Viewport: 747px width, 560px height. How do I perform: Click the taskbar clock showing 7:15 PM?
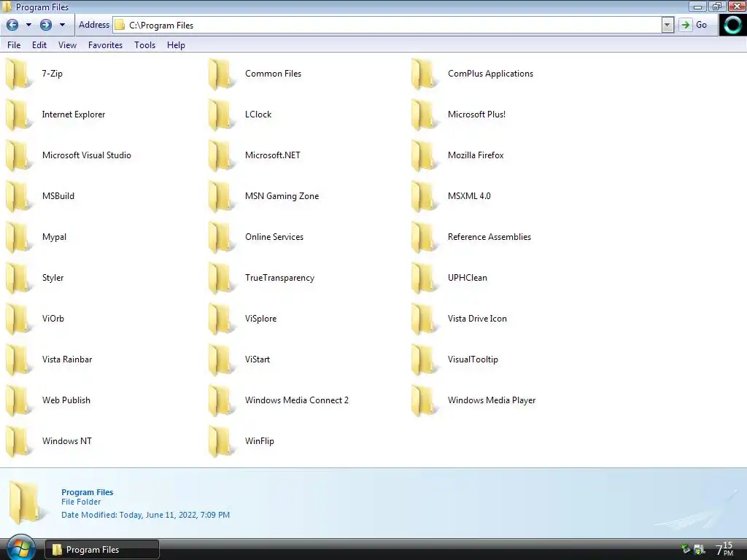(x=724, y=549)
